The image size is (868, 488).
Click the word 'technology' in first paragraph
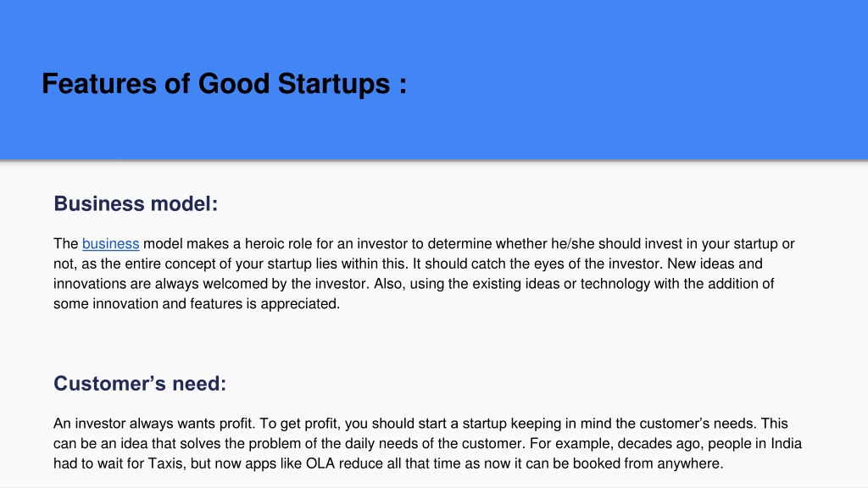pos(615,284)
